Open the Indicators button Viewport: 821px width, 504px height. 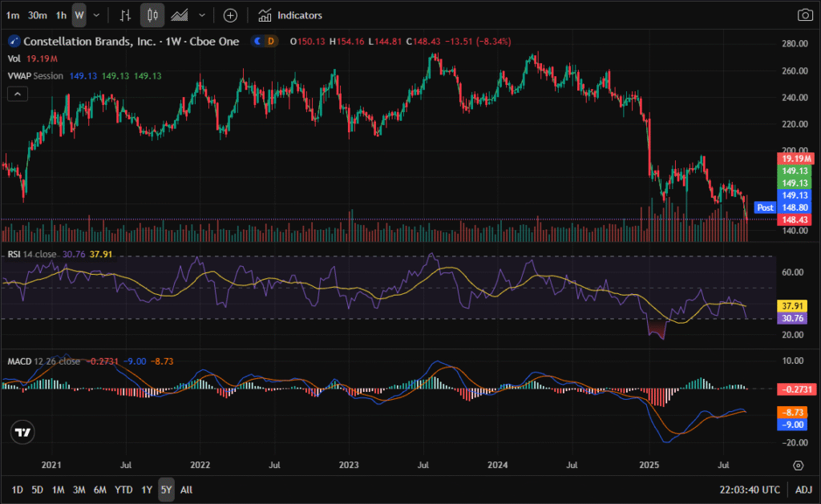290,15
